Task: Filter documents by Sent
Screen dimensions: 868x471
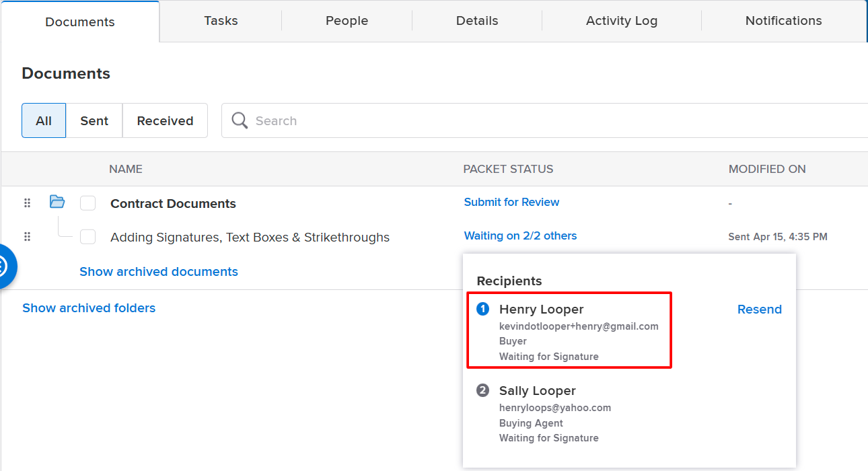Action: coord(94,120)
